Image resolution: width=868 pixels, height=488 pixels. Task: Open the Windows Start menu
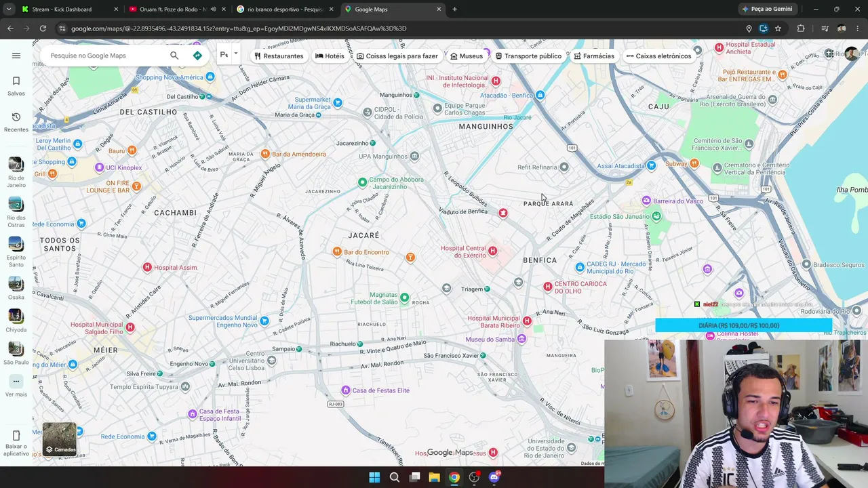coord(374,477)
